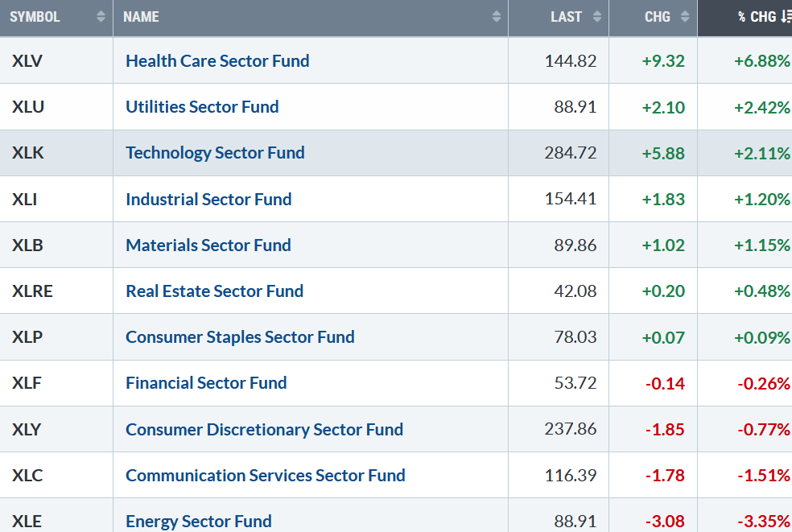Open the Utilities Sector Fund link
Image resolution: width=792 pixels, height=532 pixels.
coord(202,107)
